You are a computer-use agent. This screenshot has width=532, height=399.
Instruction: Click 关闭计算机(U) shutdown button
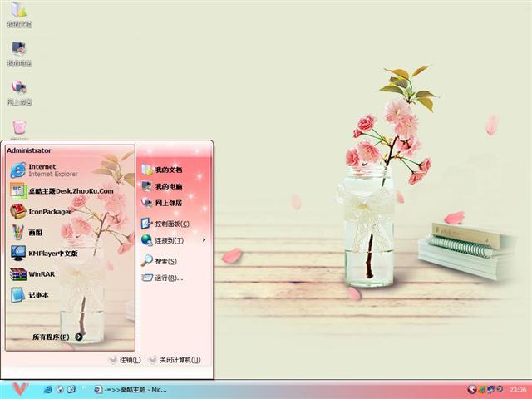click(175, 360)
